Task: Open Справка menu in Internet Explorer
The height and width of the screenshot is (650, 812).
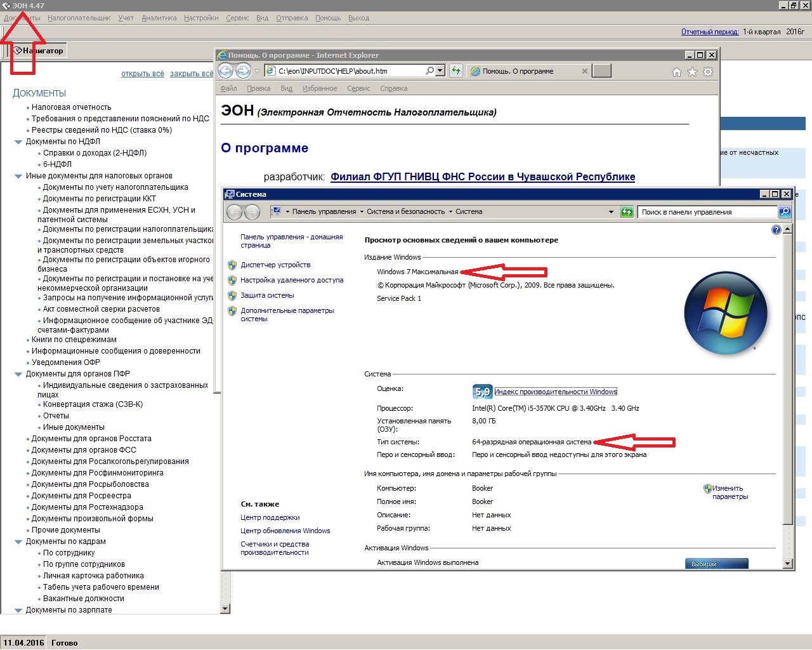Action: pyautogui.click(x=394, y=88)
